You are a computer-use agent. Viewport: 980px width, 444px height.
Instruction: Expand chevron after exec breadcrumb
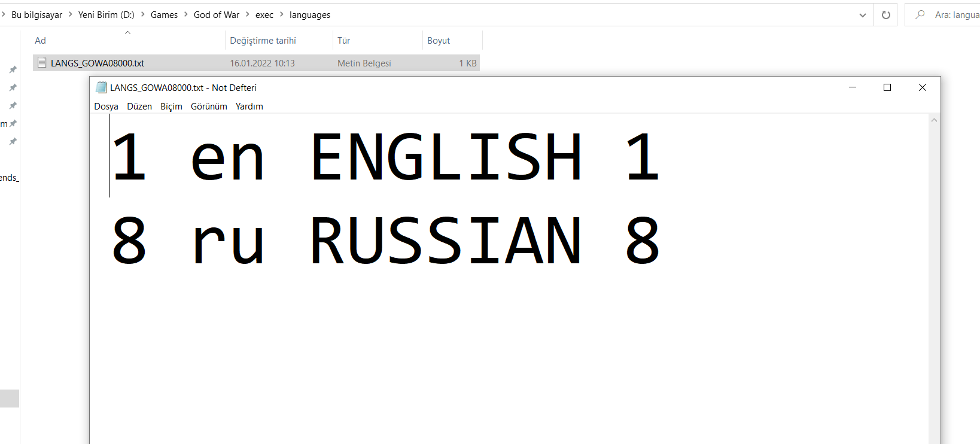click(x=281, y=14)
